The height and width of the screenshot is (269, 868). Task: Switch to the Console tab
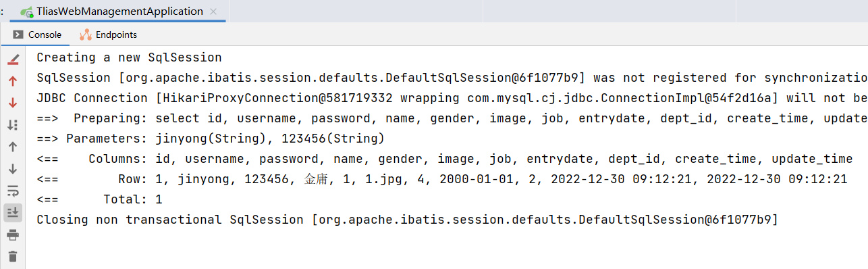pyautogui.click(x=38, y=34)
